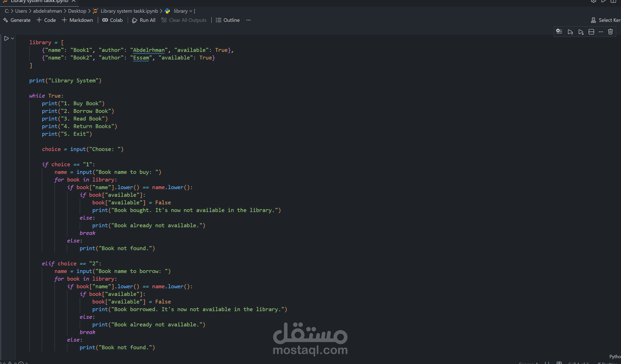Add a new Markdown cell
The image size is (621, 364).
click(x=78, y=20)
